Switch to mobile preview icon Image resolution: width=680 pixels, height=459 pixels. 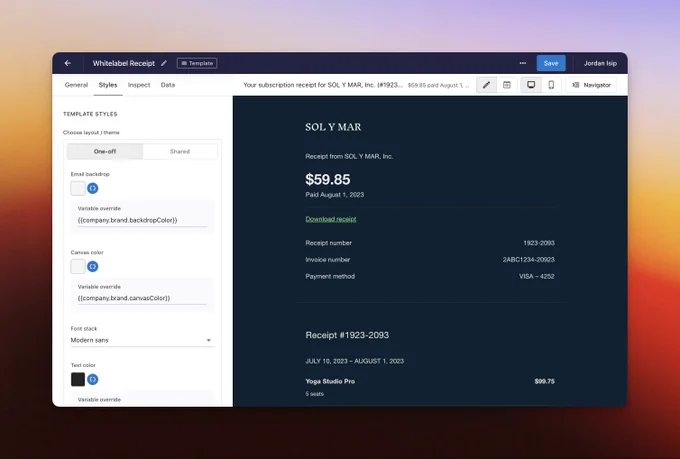coord(551,85)
